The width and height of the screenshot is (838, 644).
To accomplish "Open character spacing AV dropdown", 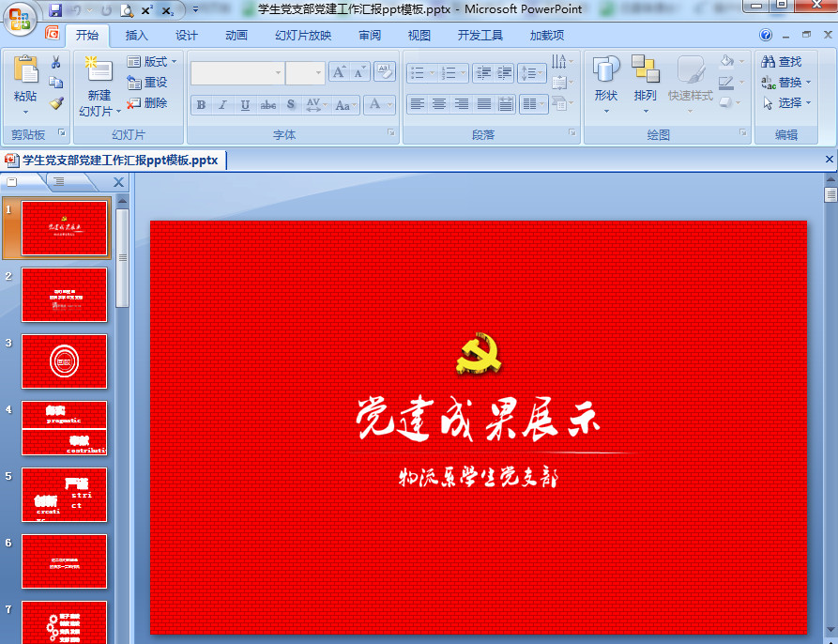I will [x=316, y=105].
